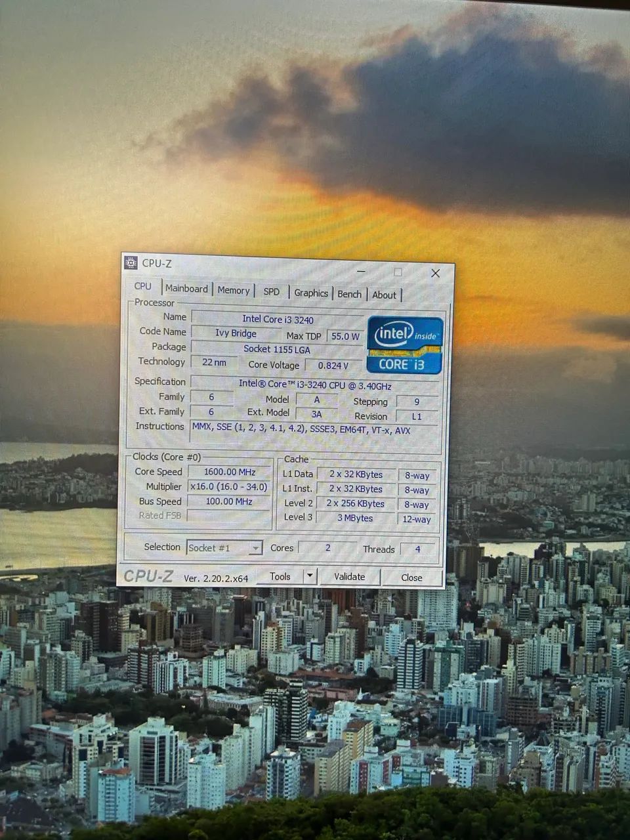Click the Threads value '4'
This screenshot has width=630, height=840.
click(x=417, y=549)
